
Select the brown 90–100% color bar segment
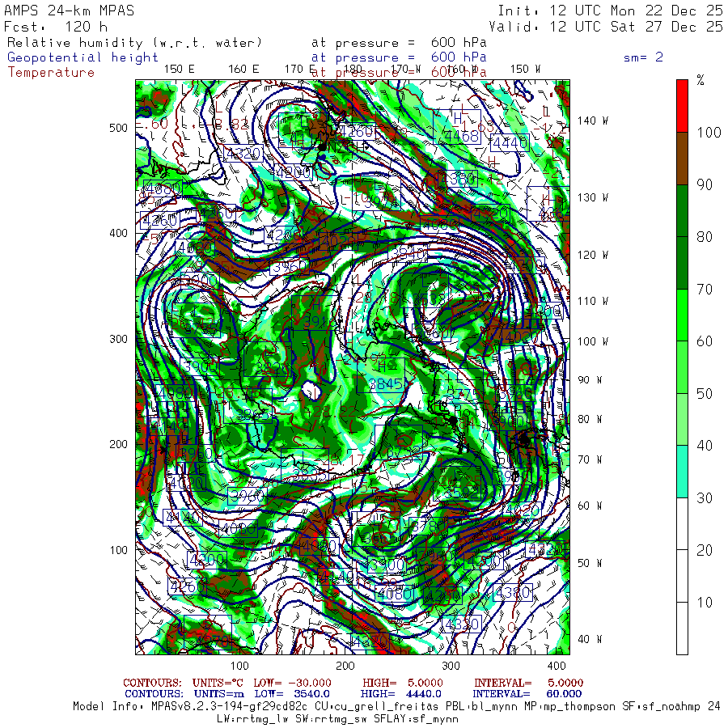click(x=683, y=159)
